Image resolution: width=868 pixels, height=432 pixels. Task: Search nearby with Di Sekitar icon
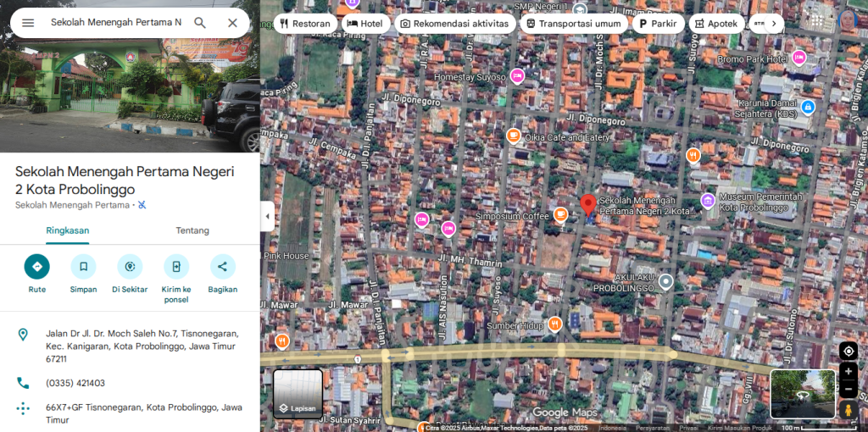130,267
